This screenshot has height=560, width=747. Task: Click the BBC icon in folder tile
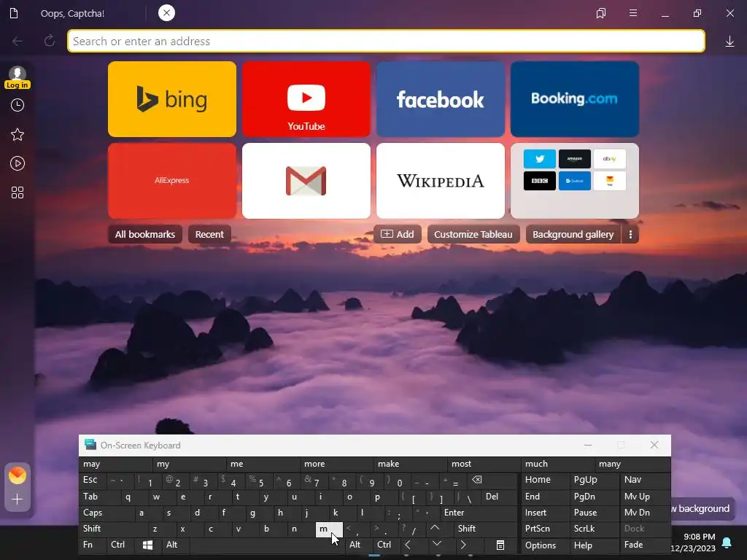pos(539,181)
